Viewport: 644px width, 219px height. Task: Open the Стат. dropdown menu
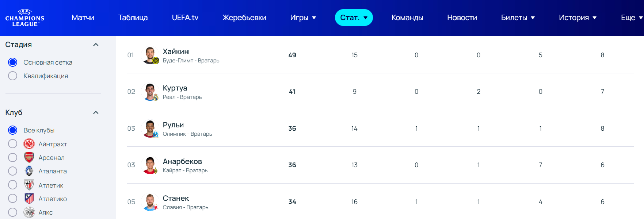(x=354, y=18)
